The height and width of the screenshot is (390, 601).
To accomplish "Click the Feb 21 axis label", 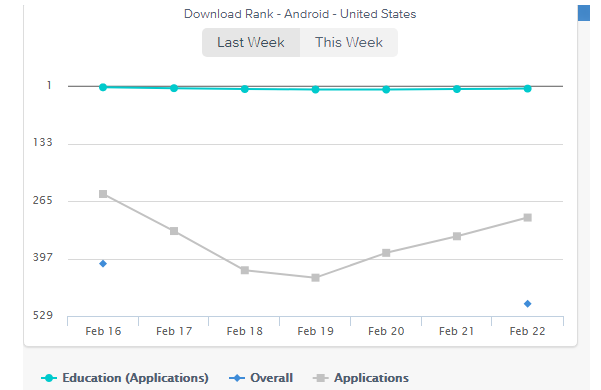I will coord(457,331).
